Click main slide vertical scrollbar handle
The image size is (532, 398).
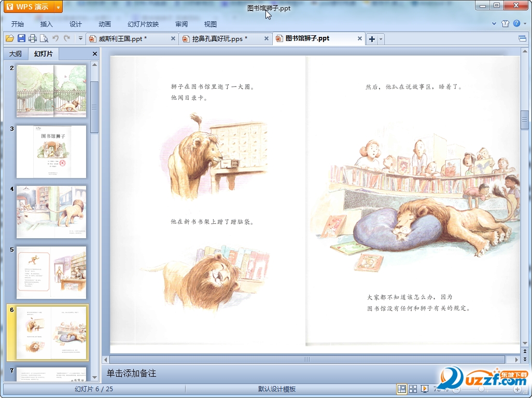tap(525, 119)
